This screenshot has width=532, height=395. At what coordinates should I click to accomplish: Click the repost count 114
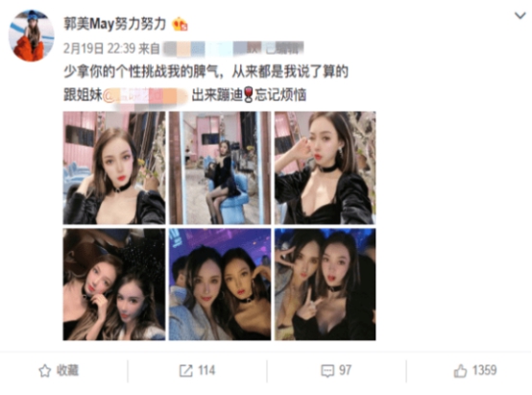(x=206, y=371)
